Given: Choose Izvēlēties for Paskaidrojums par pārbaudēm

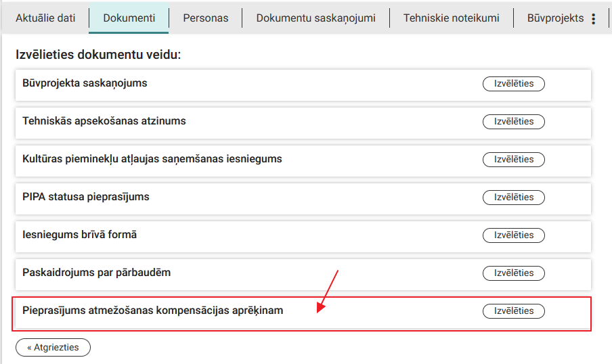Looking at the screenshot, I should tap(513, 273).
